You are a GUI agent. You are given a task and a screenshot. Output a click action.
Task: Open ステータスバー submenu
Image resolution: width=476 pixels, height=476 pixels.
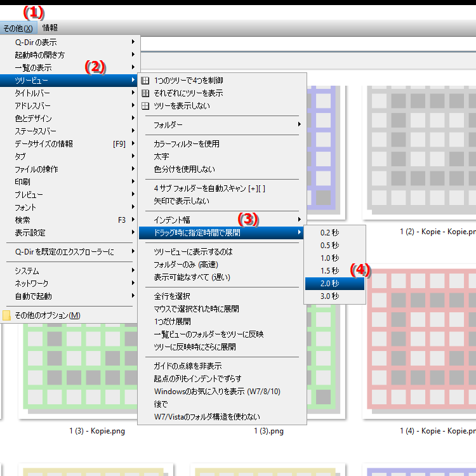70,131
